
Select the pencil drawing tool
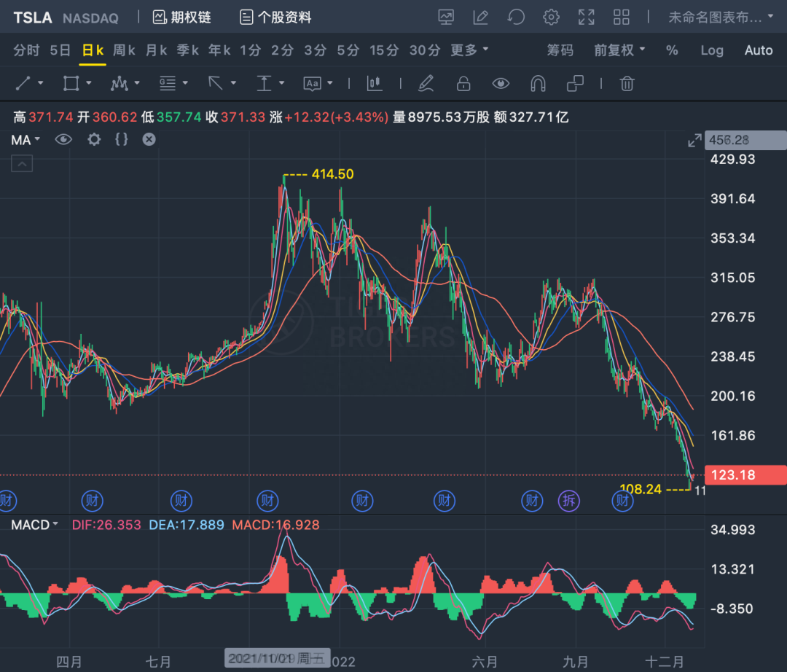(426, 83)
